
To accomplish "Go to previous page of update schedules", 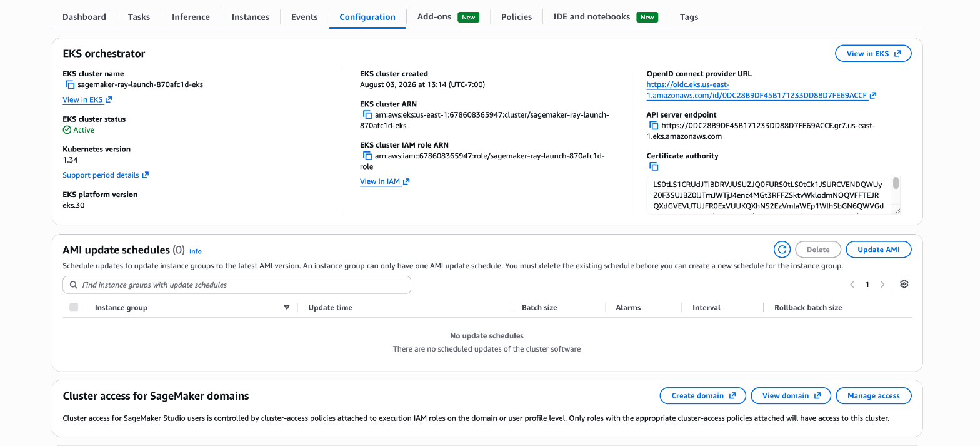I will [x=852, y=285].
